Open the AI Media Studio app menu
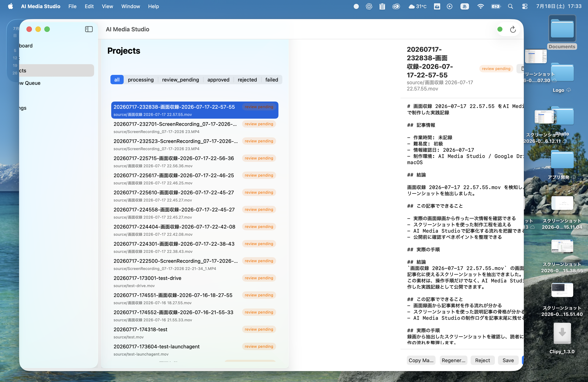The image size is (588, 382). coord(40,6)
